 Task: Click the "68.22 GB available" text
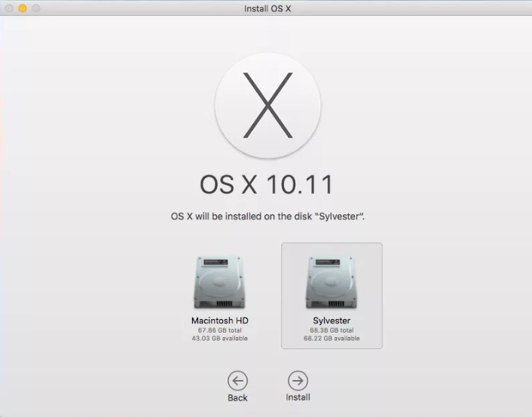tap(332, 339)
